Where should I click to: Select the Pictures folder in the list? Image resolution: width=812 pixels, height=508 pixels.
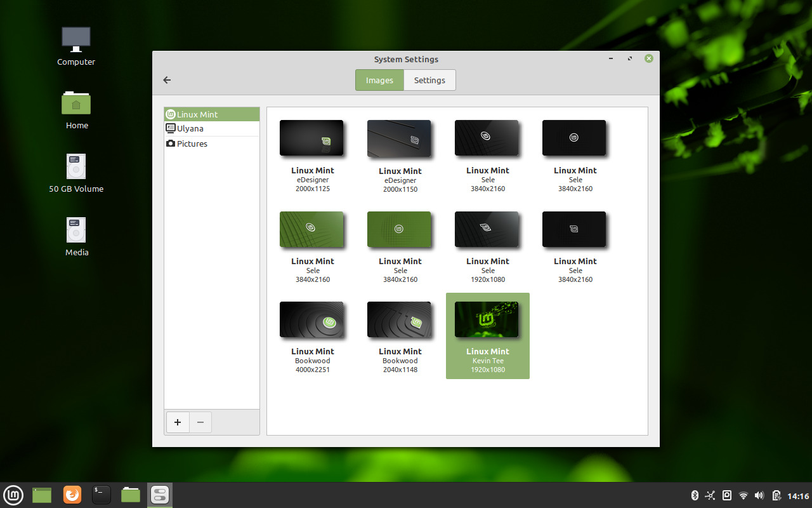(x=212, y=144)
